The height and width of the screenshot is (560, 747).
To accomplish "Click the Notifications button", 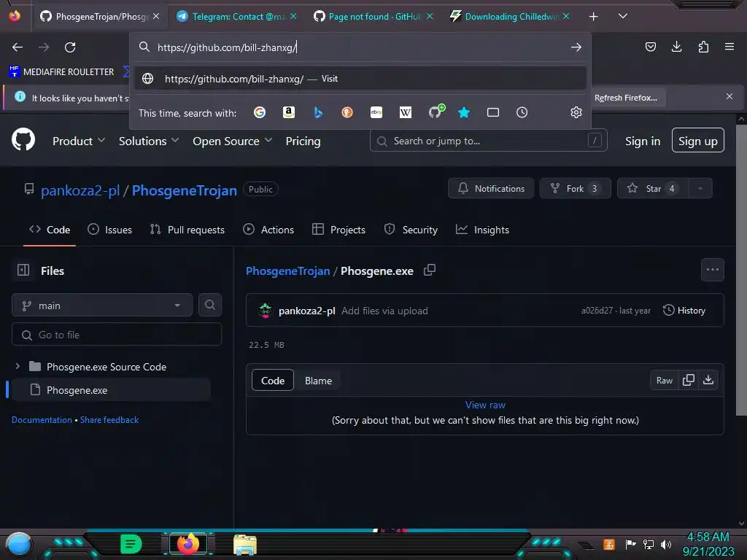I will point(491,189).
